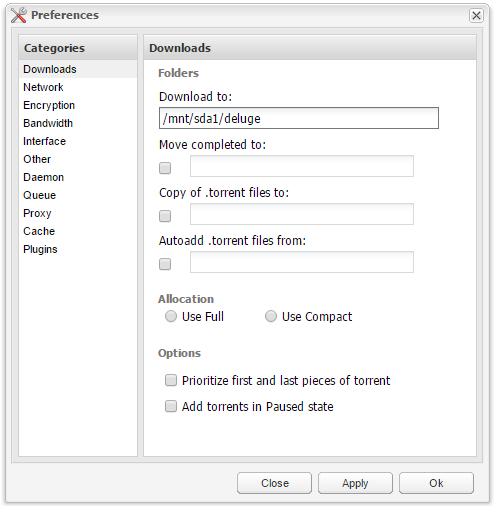Toggle Add torrents in Paused state
This screenshot has height=509, width=495.
(x=171, y=406)
